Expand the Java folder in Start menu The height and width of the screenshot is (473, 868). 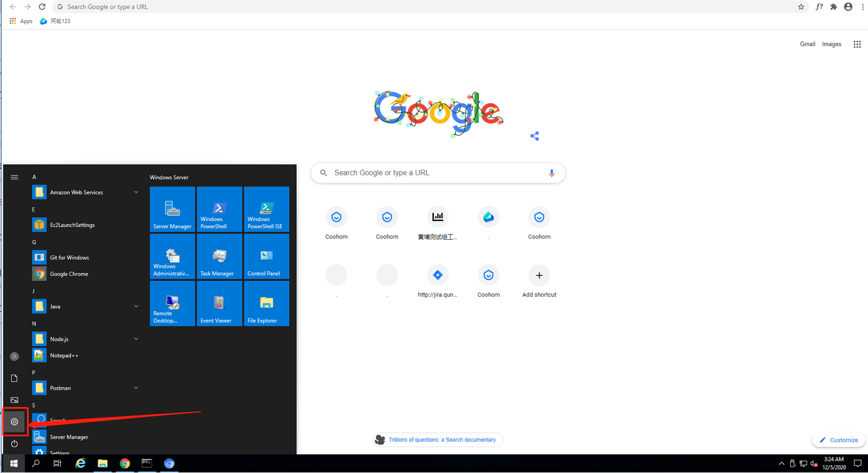pos(86,306)
